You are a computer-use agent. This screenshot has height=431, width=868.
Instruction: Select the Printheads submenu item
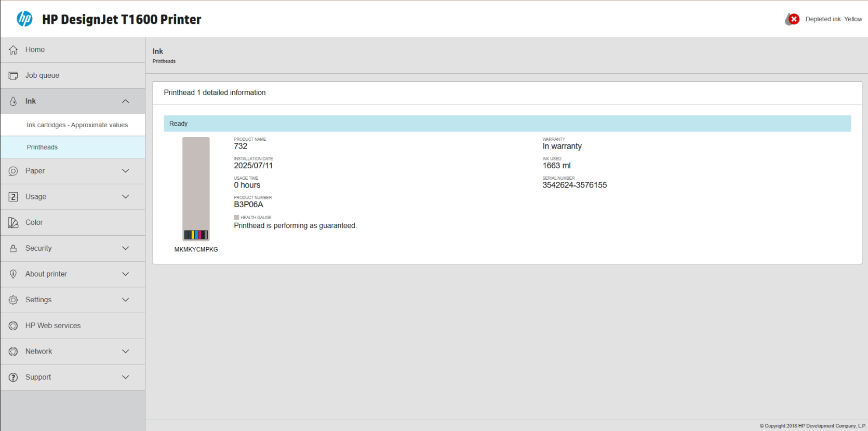pos(42,147)
